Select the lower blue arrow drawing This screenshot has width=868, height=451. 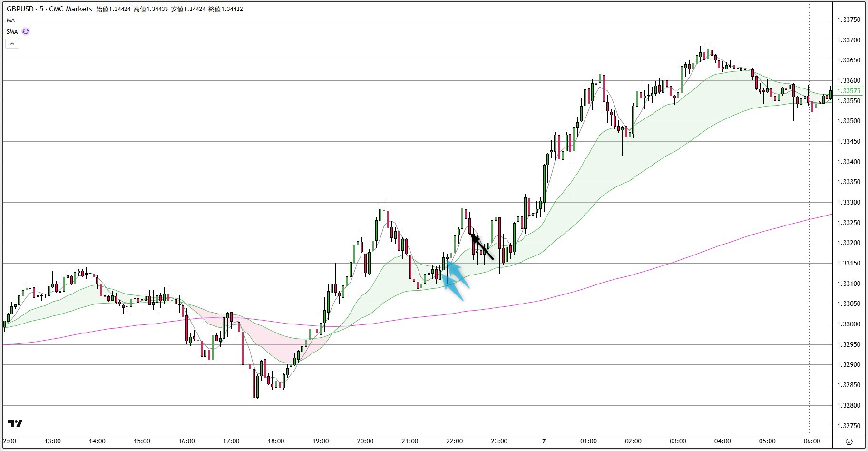(452, 286)
